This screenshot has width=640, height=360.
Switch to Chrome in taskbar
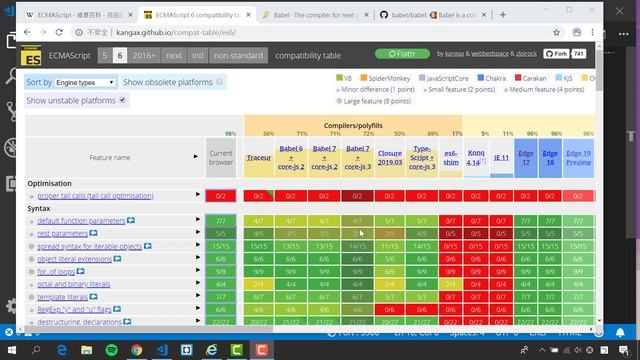(x=137, y=350)
